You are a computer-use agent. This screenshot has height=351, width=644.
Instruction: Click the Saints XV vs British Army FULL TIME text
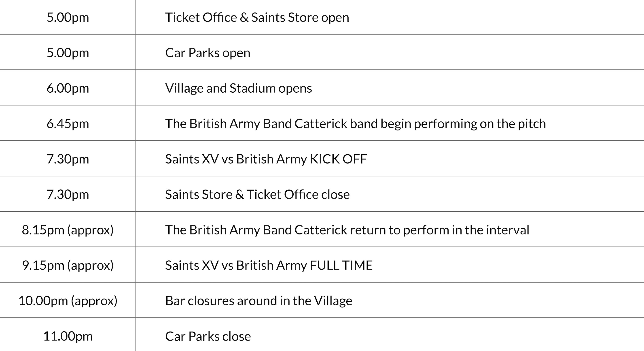(269, 265)
